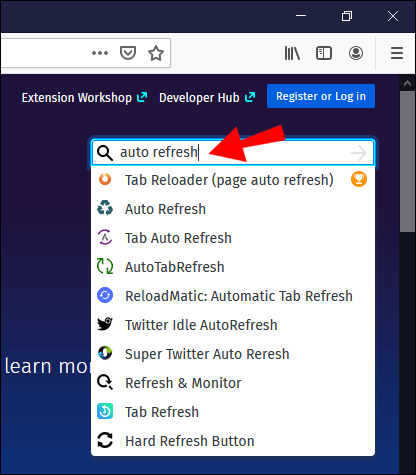The height and width of the screenshot is (475, 416).
Task: Click the Register or Log in button
Action: (321, 96)
